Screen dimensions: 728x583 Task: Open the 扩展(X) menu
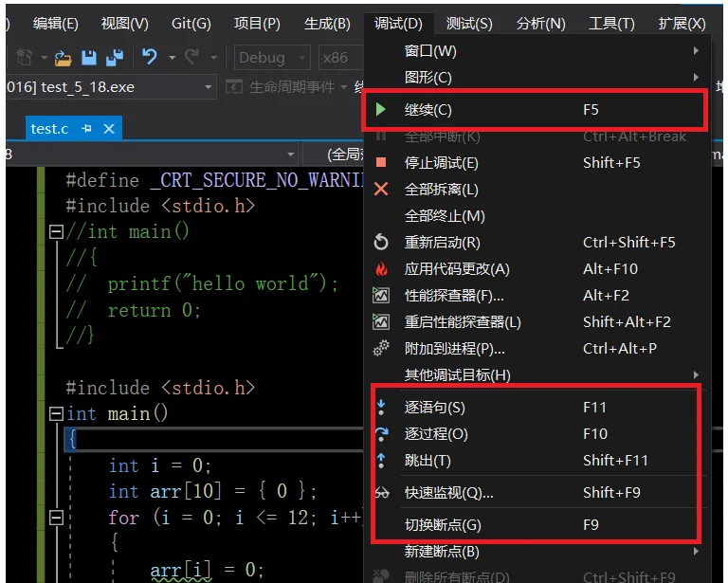click(x=682, y=23)
